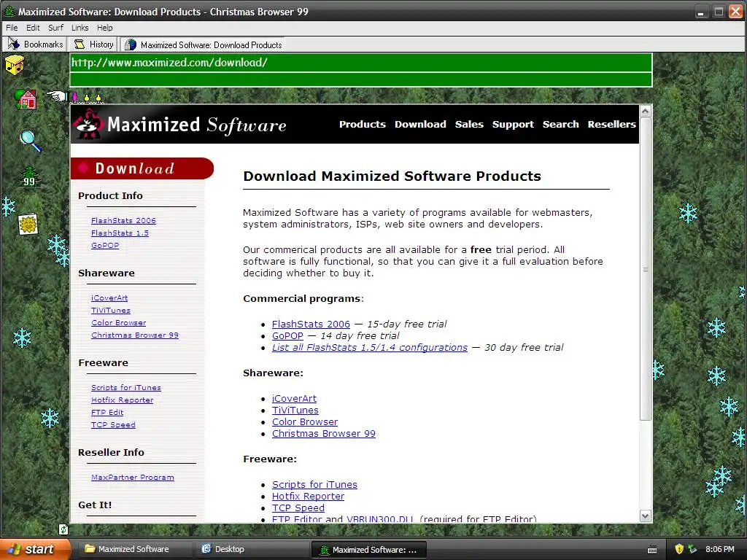
Task: Click the yellow music box icon
Action: tap(15, 65)
